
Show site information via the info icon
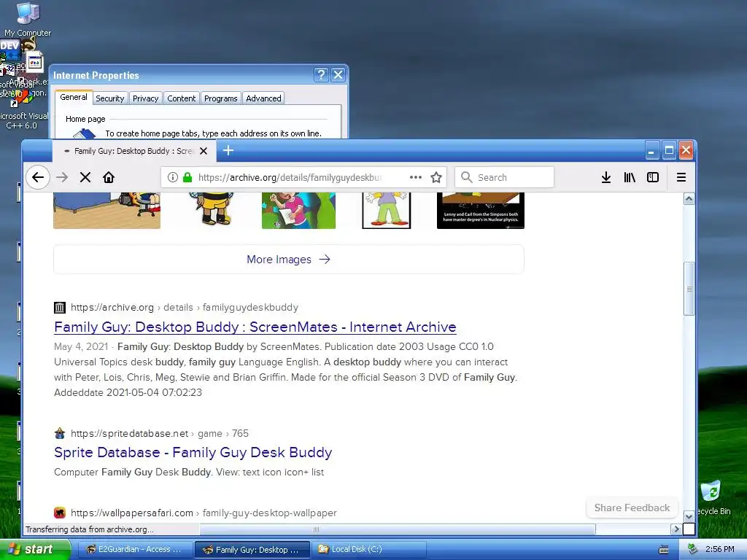(x=172, y=178)
